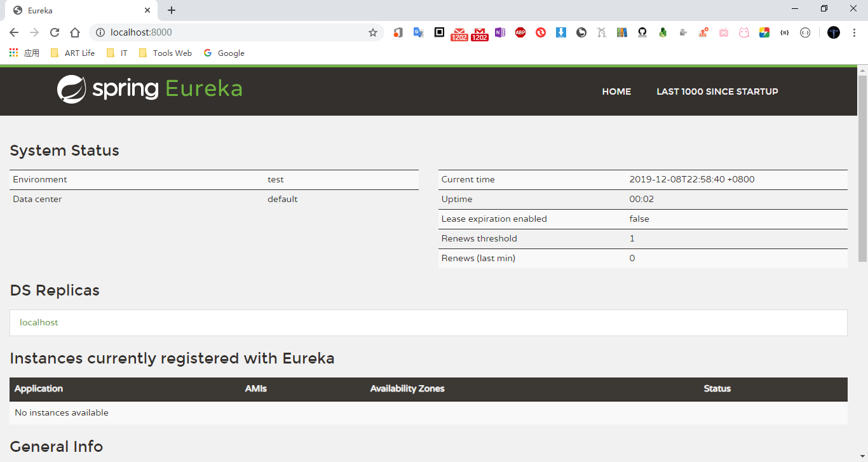Open the Google Translate extension
This screenshot has height=462, width=868.
418,32
